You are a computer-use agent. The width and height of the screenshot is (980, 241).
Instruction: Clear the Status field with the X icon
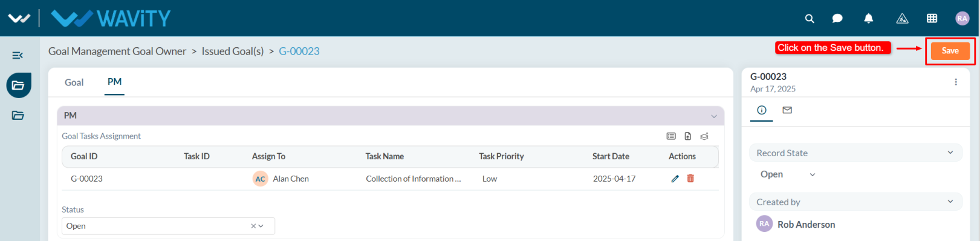(253, 226)
